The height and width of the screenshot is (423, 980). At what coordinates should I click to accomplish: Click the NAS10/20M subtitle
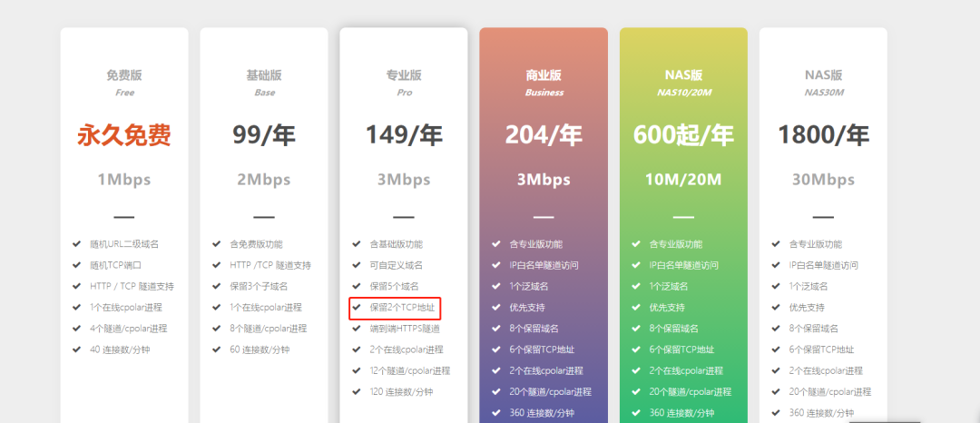coord(684,93)
